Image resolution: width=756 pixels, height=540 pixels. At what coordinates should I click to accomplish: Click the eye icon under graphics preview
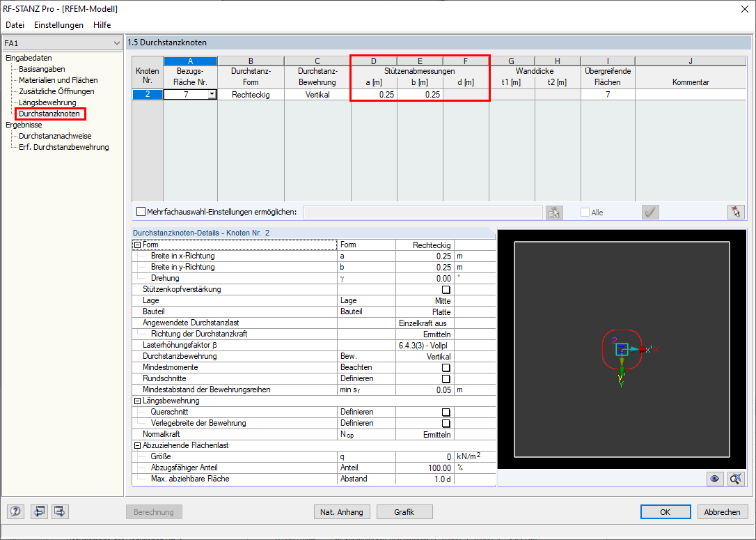714,479
